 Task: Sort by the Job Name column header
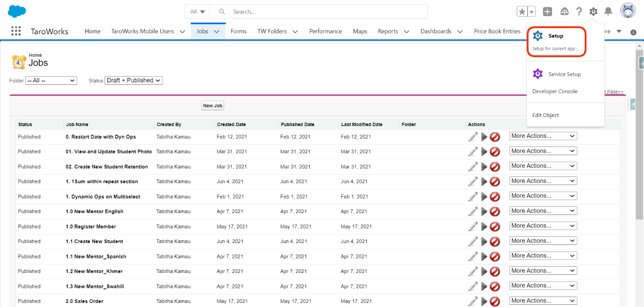pyautogui.click(x=77, y=124)
